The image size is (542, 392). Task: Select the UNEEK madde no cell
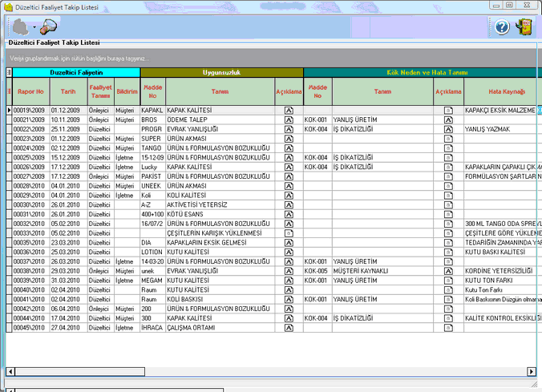[x=153, y=186]
